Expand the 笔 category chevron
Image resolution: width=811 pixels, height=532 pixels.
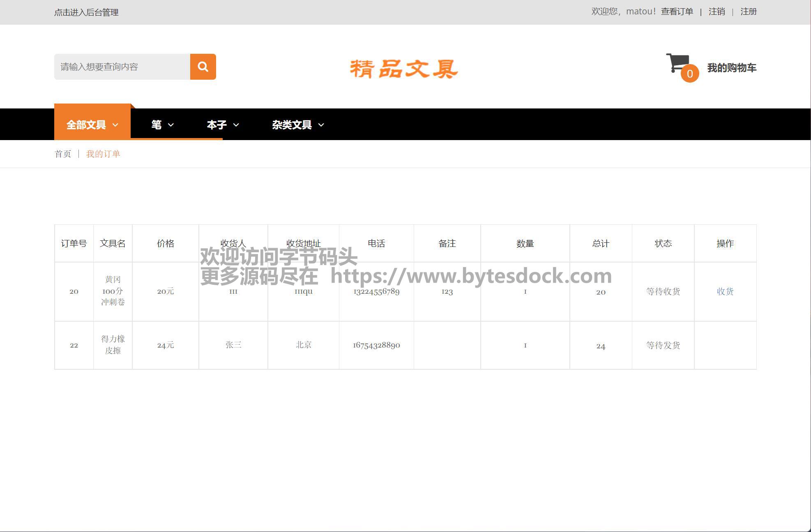point(171,125)
